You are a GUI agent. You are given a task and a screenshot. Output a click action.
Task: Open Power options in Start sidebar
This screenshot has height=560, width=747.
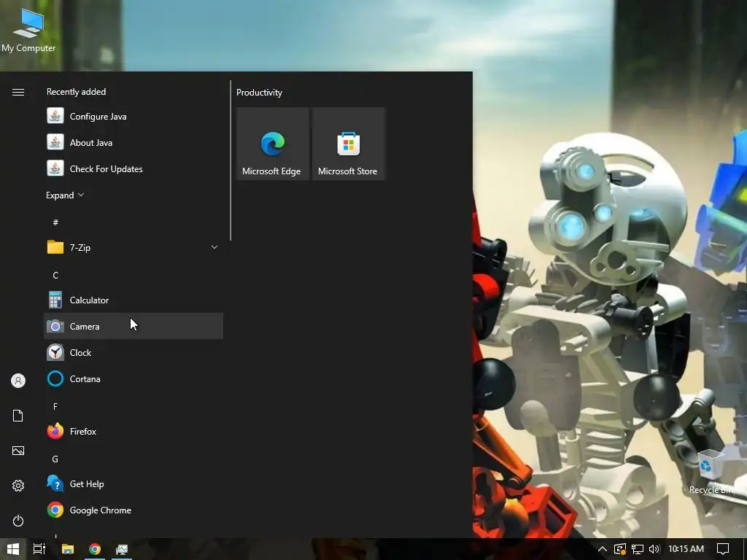(18, 521)
